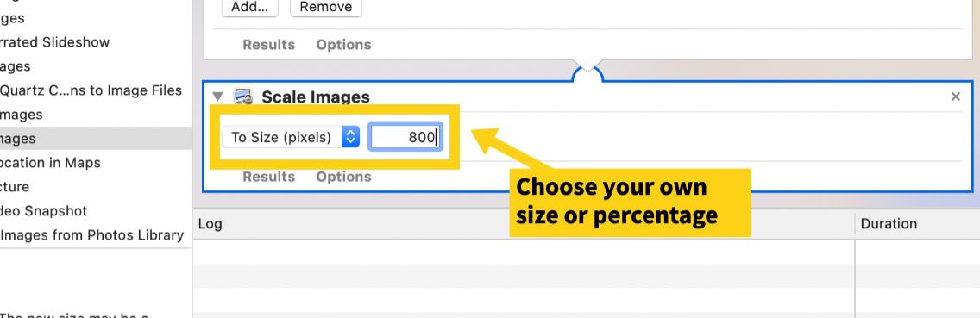The width and height of the screenshot is (980, 318).
Task: Click the blue dropdown arrows for size type
Action: point(350,137)
